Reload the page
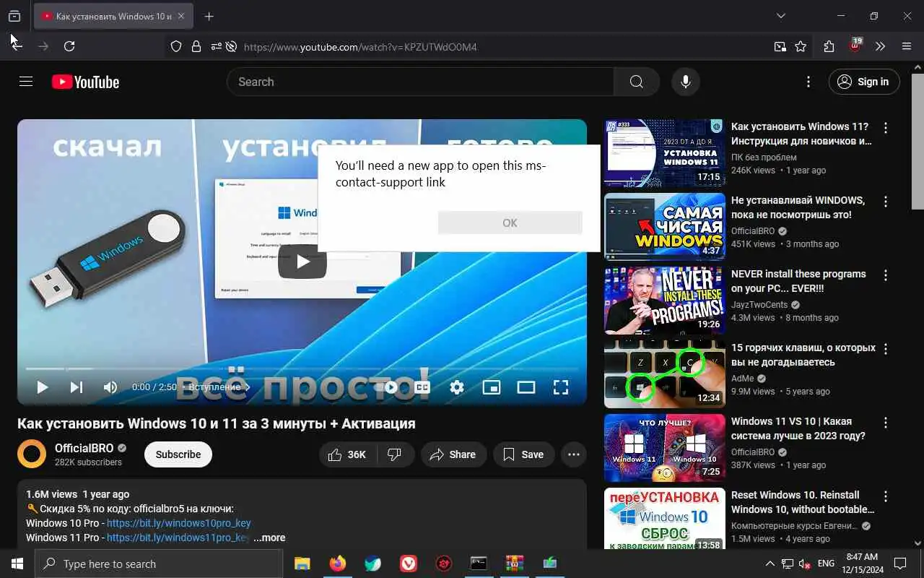 click(69, 46)
